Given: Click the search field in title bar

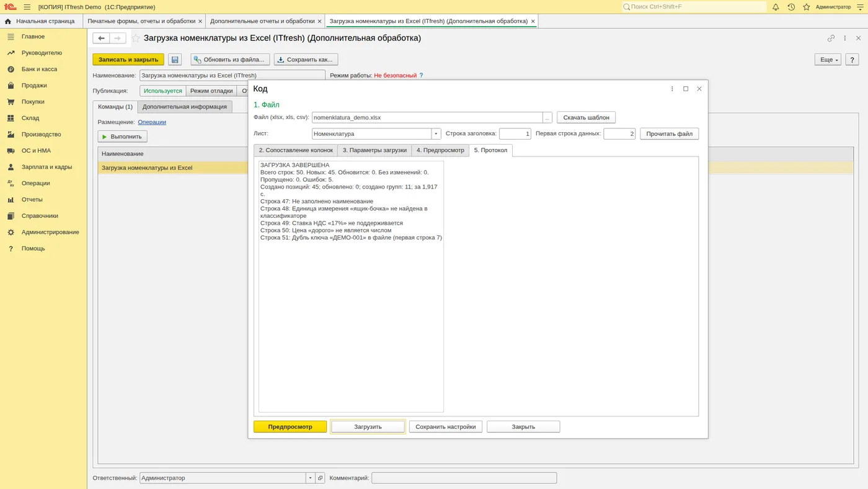Looking at the screenshot, I should click(694, 7).
